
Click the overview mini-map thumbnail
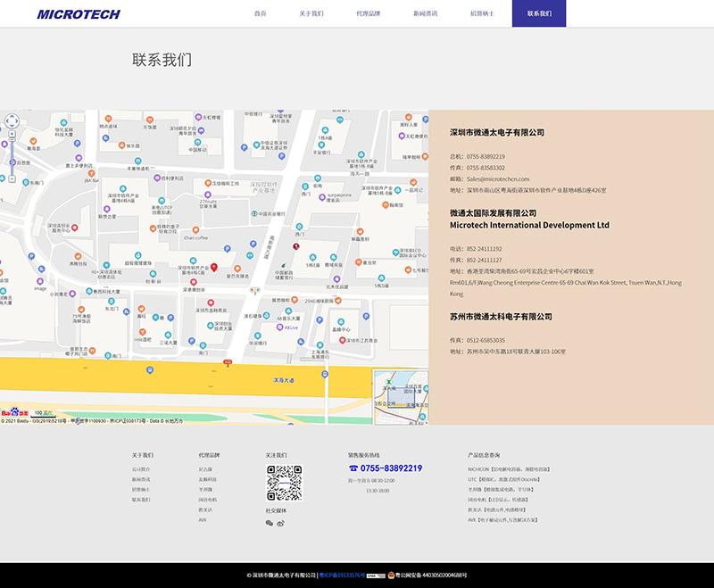click(401, 397)
